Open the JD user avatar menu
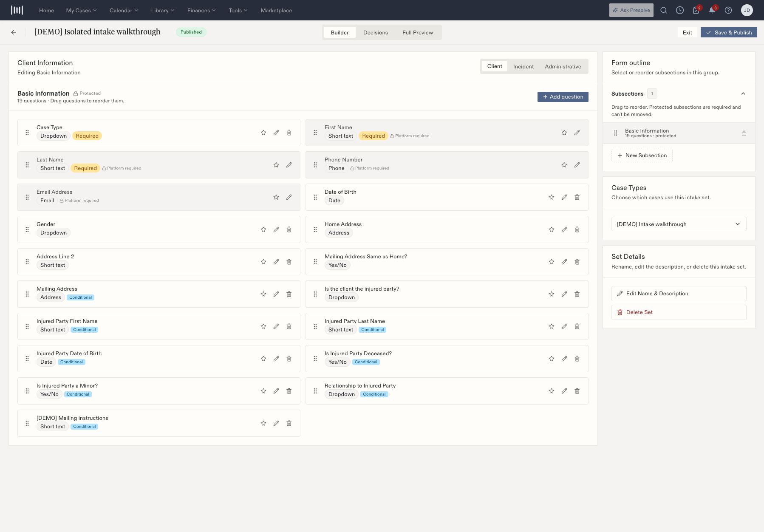The image size is (764, 532). point(747,10)
